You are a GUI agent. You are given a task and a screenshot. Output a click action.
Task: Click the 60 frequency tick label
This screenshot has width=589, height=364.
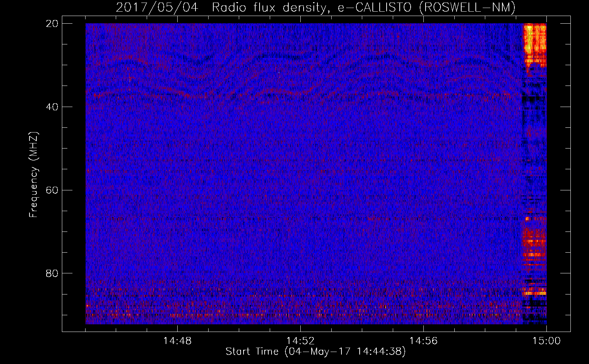click(52, 190)
